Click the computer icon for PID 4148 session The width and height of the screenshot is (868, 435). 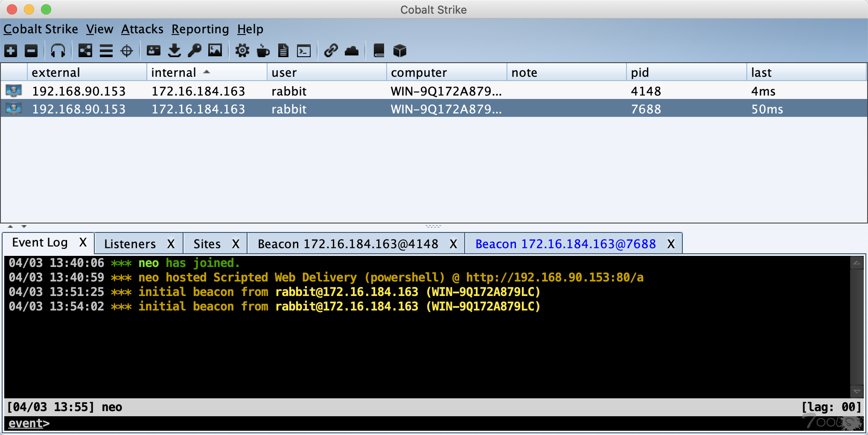click(14, 90)
